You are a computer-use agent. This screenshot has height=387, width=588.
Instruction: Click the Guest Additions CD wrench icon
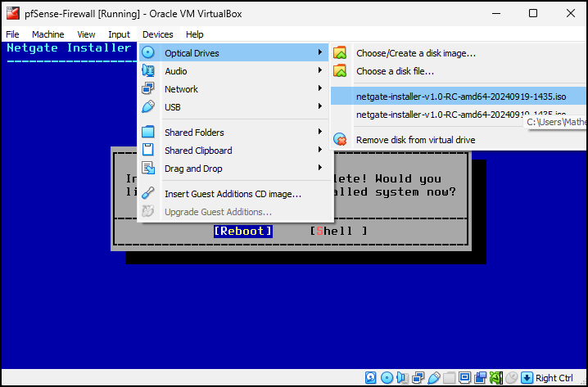tap(148, 193)
